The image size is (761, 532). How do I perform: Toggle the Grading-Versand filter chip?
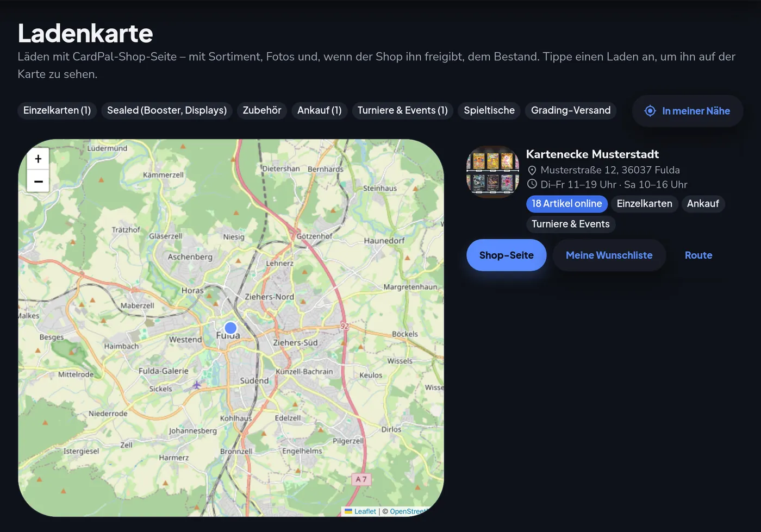[x=571, y=110]
